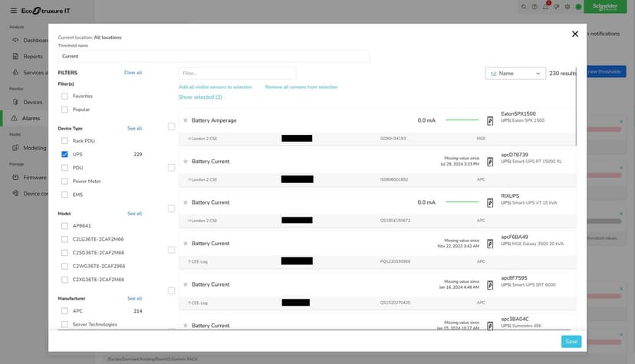Uncheck the UPS device type filter
Screen dimensions: 635x364
pyautogui.click(x=64, y=154)
